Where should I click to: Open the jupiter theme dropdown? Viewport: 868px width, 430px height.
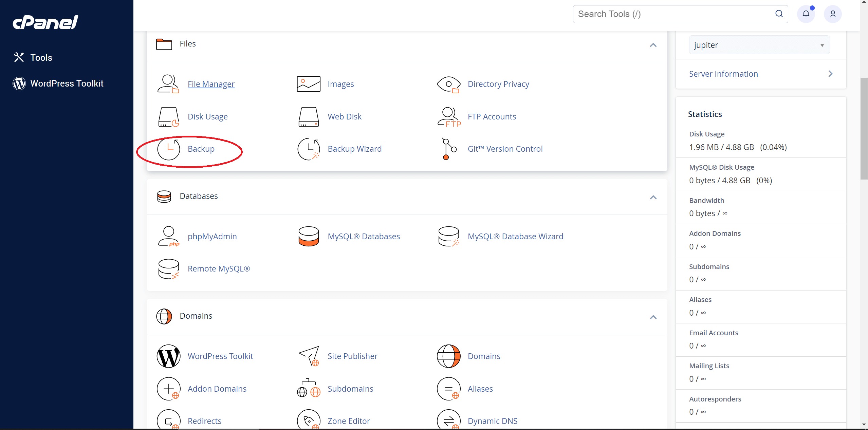tap(759, 45)
